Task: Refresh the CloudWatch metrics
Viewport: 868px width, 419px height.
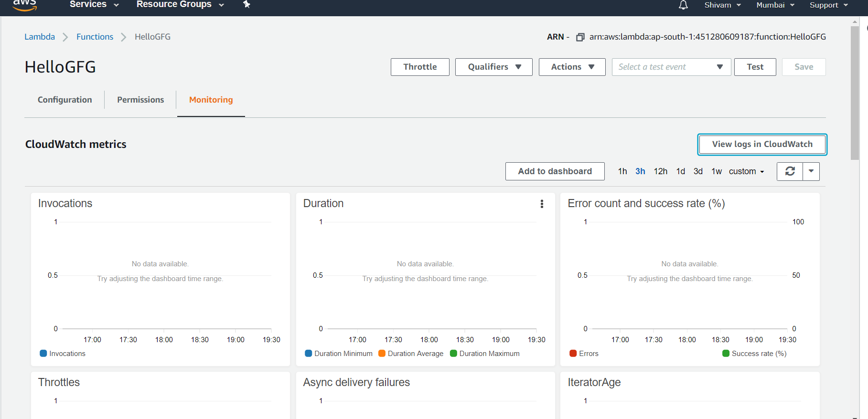Action: coord(790,171)
